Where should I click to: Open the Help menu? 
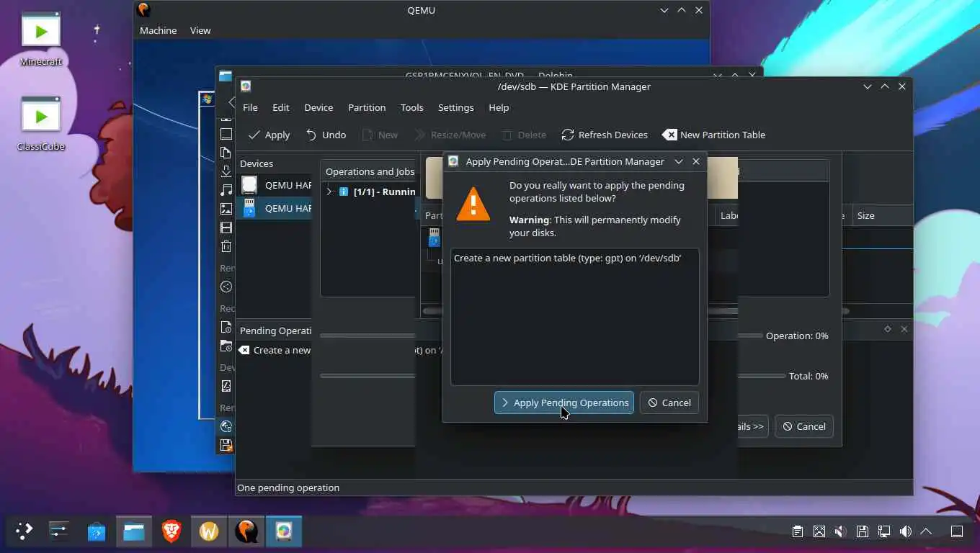499,107
